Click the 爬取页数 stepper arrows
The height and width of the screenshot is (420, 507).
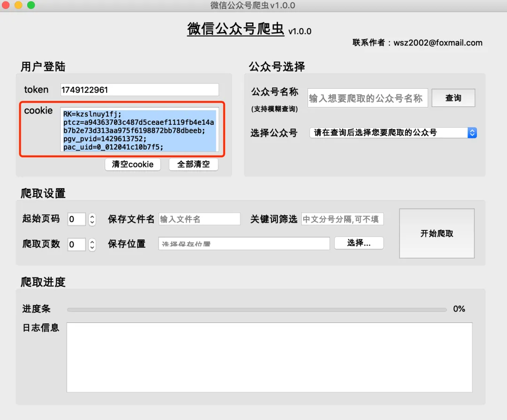tap(92, 244)
